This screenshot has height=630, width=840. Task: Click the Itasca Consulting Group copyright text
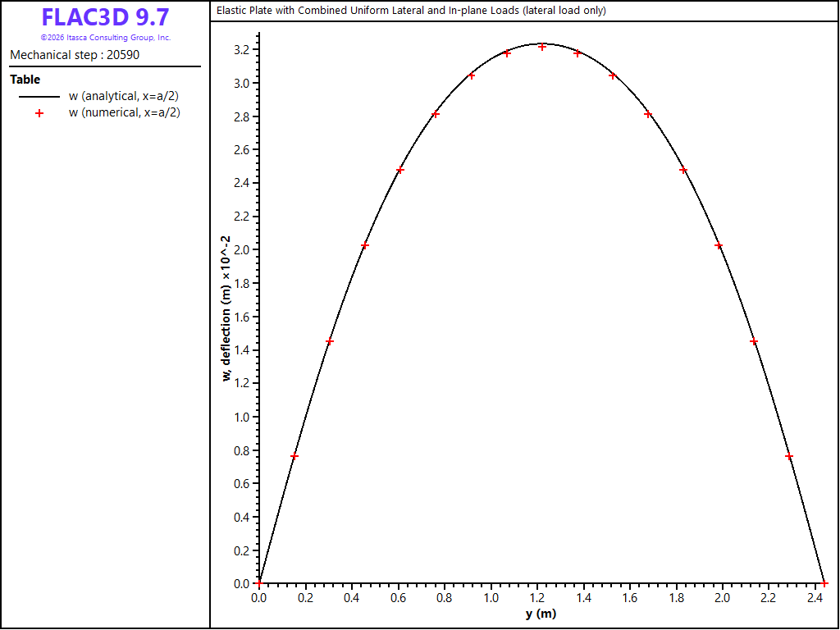(x=106, y=38)
